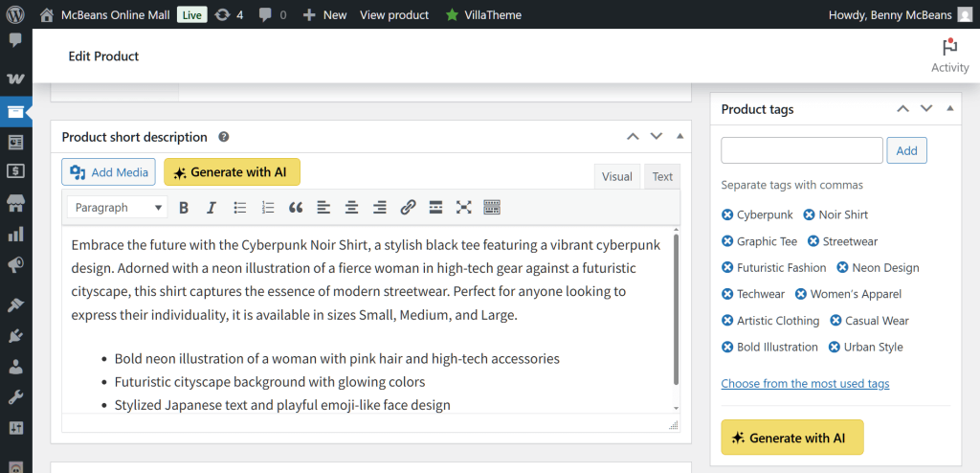Click short description help question mark
The width and height of the screenshot is (980, 473).
[x=224, y=137]
